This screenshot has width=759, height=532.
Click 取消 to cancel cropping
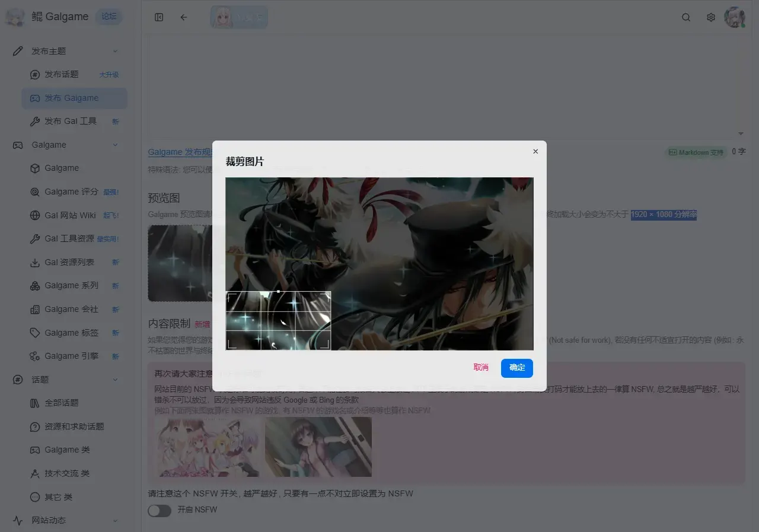[x=481, y=368]
